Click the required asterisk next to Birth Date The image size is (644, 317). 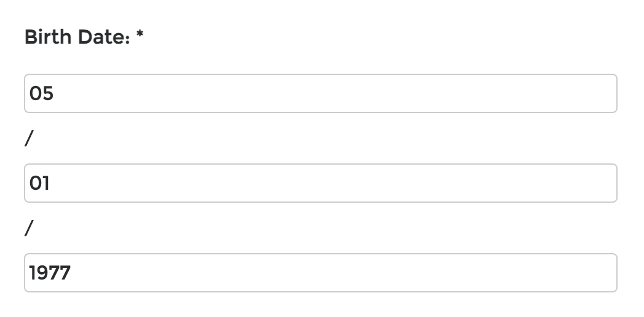pos(139,34)
